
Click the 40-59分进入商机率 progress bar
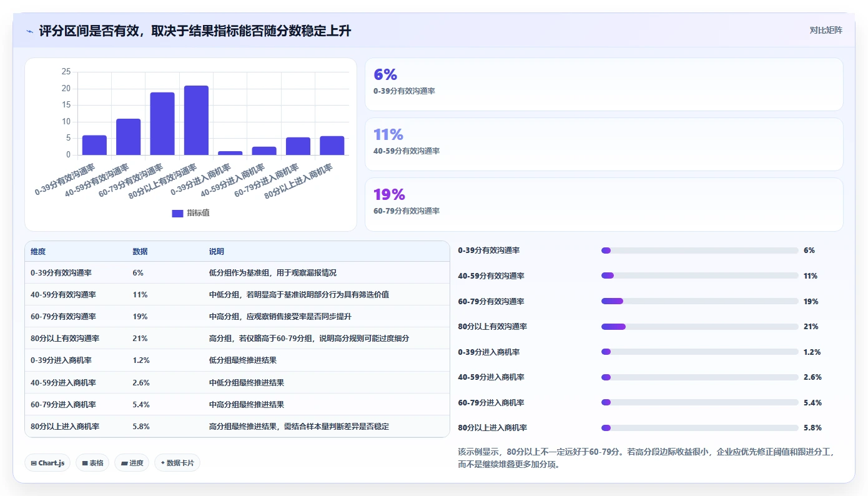point(699,377)
